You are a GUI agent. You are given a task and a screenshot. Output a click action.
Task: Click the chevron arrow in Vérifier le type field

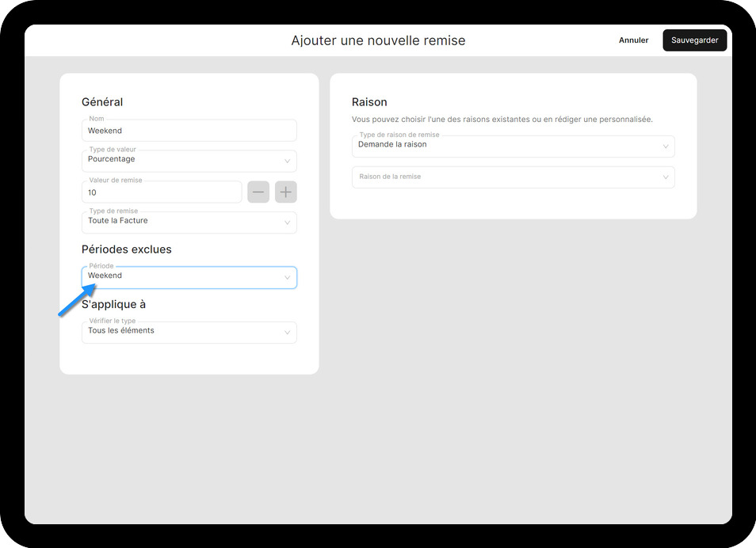pyautogui.click(x=287, y=333)
